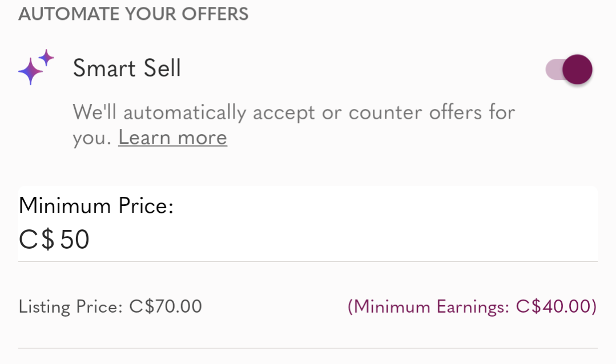Select the C$70.00 listing amount

pos(166,306)
